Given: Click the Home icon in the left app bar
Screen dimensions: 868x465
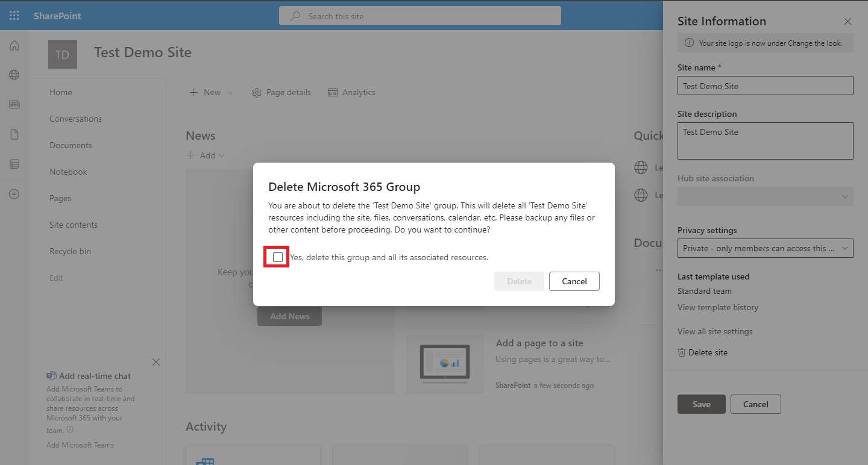Looking at the screenshot, I should [x=14, y=45].
